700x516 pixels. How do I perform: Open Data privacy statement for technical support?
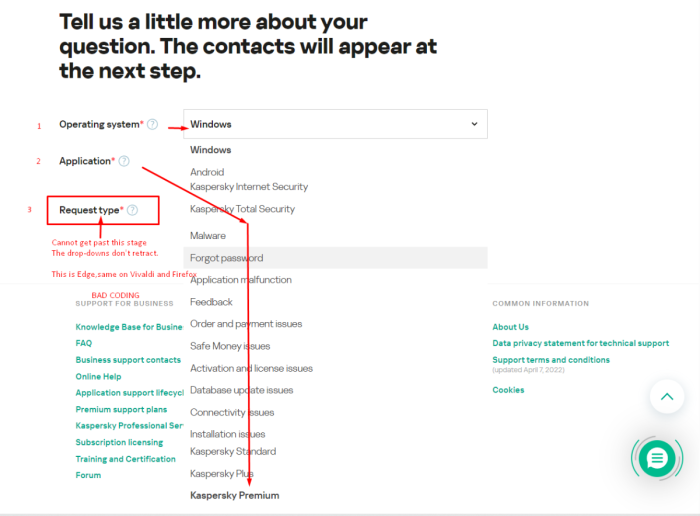(580, 343)
